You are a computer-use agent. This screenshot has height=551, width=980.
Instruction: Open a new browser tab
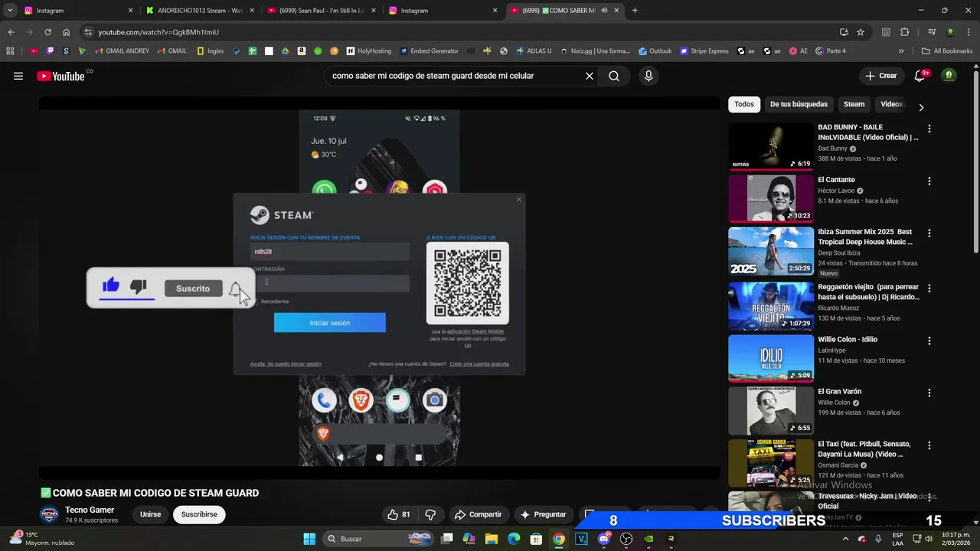[635, 11]
